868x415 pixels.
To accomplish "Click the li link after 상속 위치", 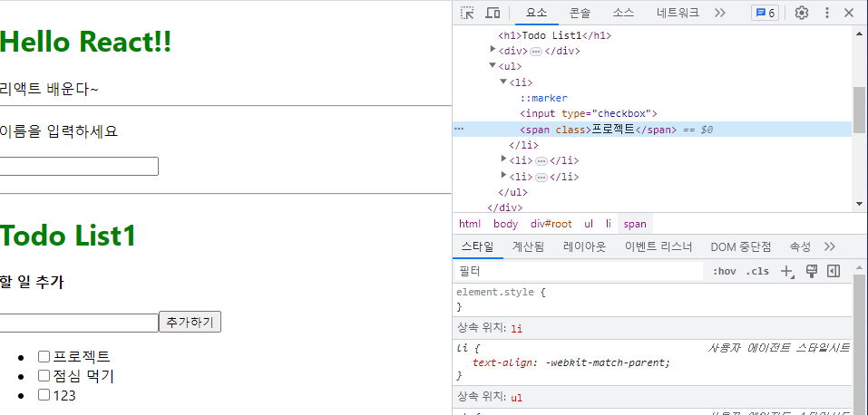I will pyautogui.click(x=516, y=329).
